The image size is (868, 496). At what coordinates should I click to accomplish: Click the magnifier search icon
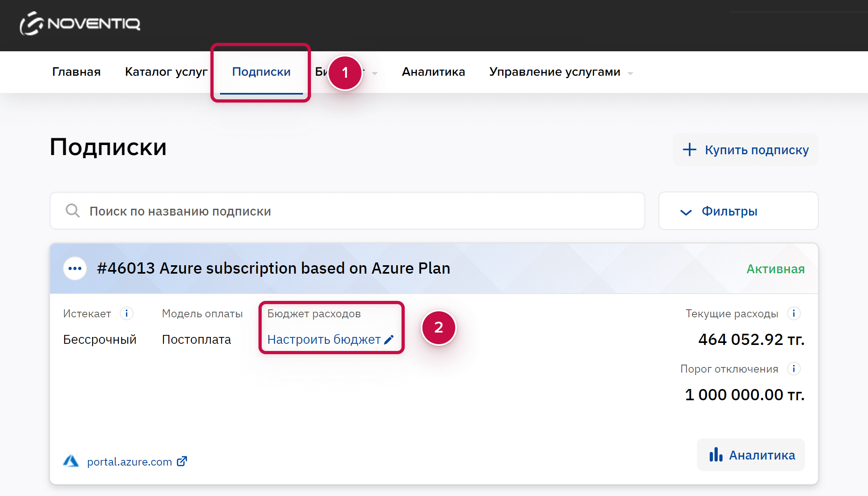[x=73, y=211]
